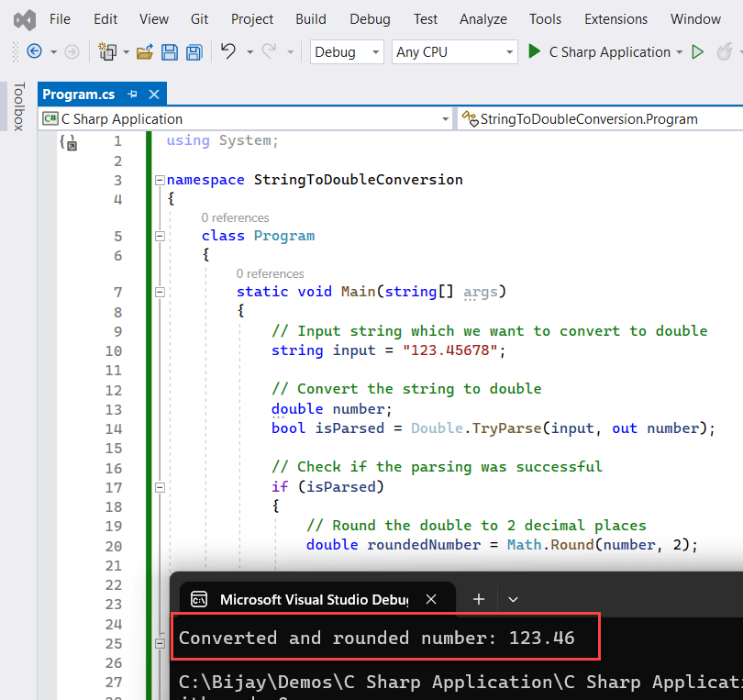The height and width of the screenshot is (700, 743).
Task: Open the Toolbox panel
Action: pos(19,107)
